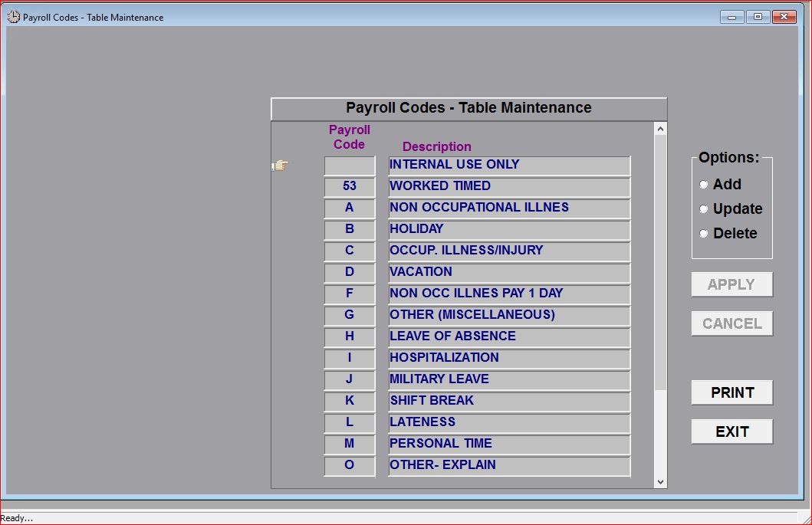812x525 pixels.
Task: Click the WORKED TIMED description
Action: pyautogui.click(x=510, y=188)
